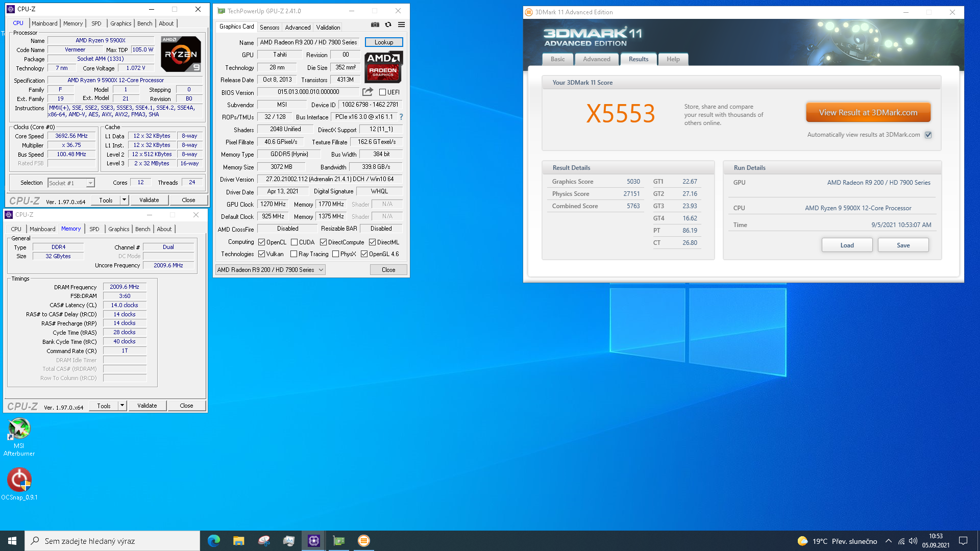The height and width of the screenshot is (551, 980).
Task: Expand Tools arrow in top CPU-Z window
Action: click(124, 200)
